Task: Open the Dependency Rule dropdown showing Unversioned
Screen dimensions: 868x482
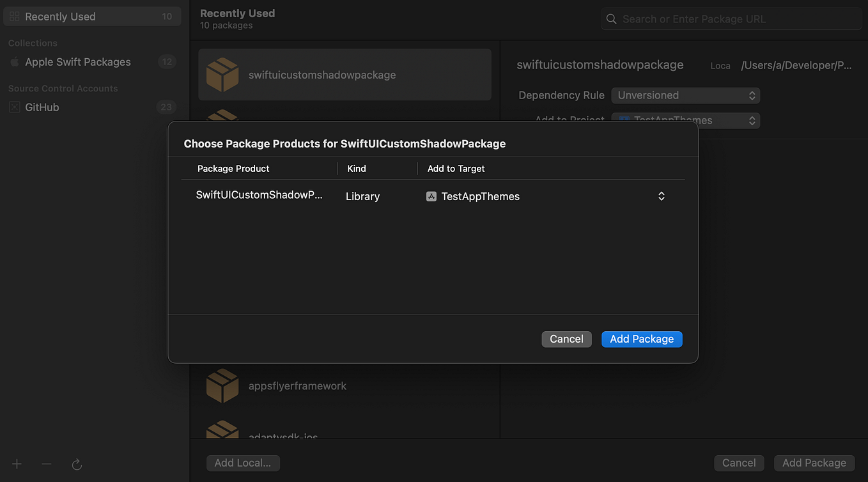Action: click(685, 95)
